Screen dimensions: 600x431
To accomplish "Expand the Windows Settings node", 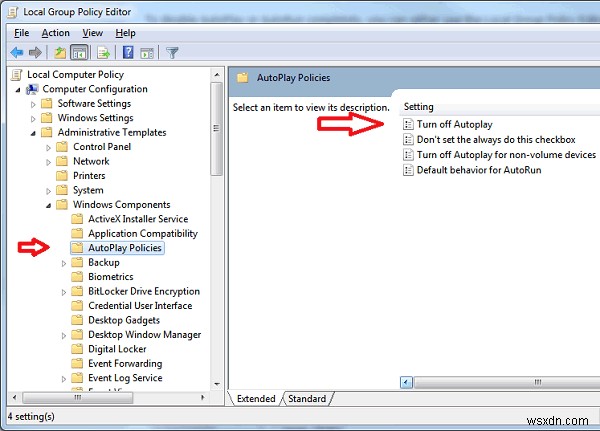I will pyautogui.click(x=33, y=119).
